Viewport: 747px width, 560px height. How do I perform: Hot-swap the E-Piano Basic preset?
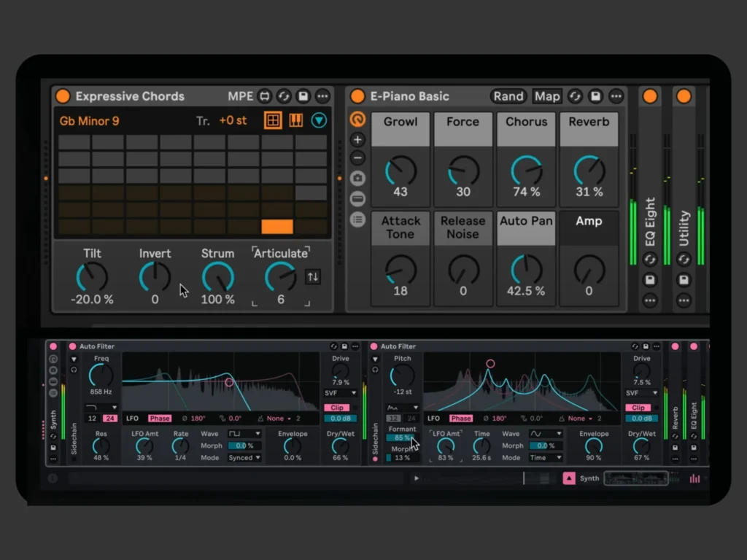575,96
